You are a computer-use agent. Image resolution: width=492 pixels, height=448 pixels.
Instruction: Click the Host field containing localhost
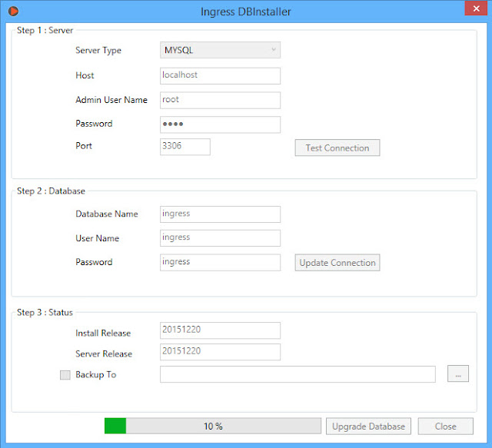[220, 76]
